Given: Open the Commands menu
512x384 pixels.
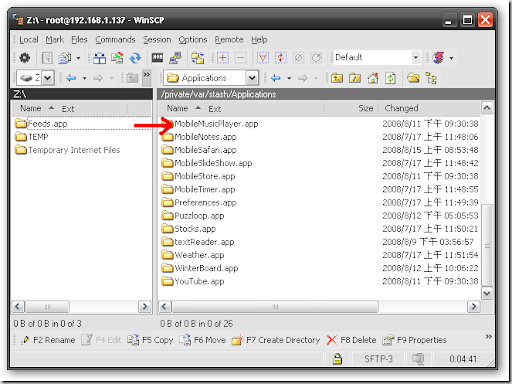Looking at the screenshot, I should (x=115, y=40).
